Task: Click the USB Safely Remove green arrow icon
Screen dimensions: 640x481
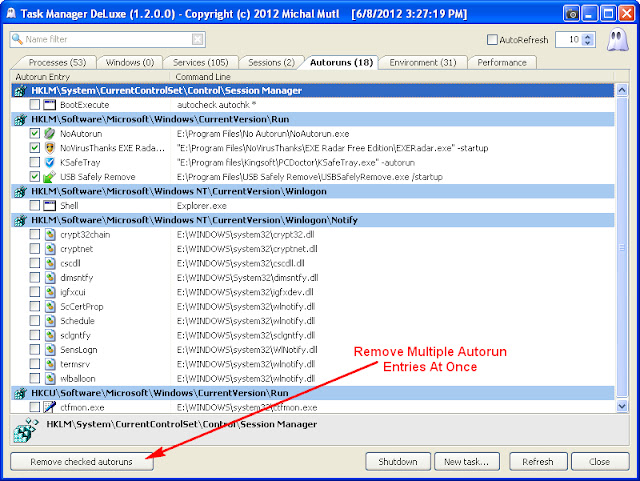Action: coord(49,177)
